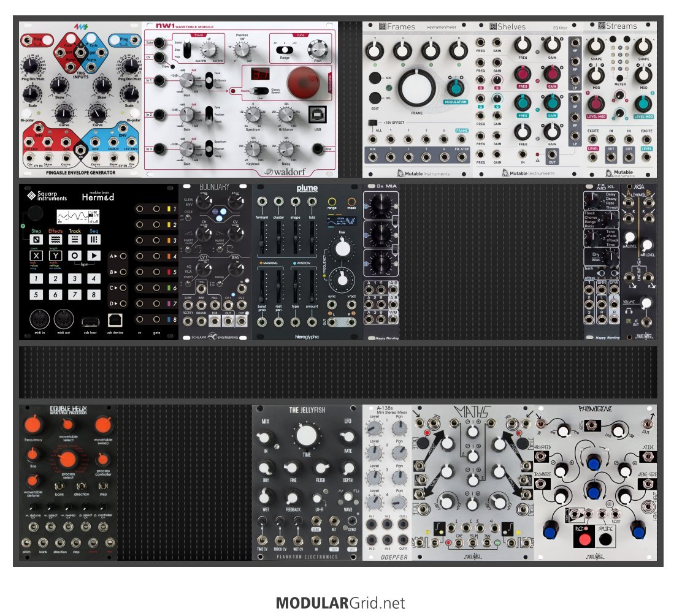682x616 pixels.
Task: Tap the Hermod Effects wave-icon button
Action: [55, 240]
